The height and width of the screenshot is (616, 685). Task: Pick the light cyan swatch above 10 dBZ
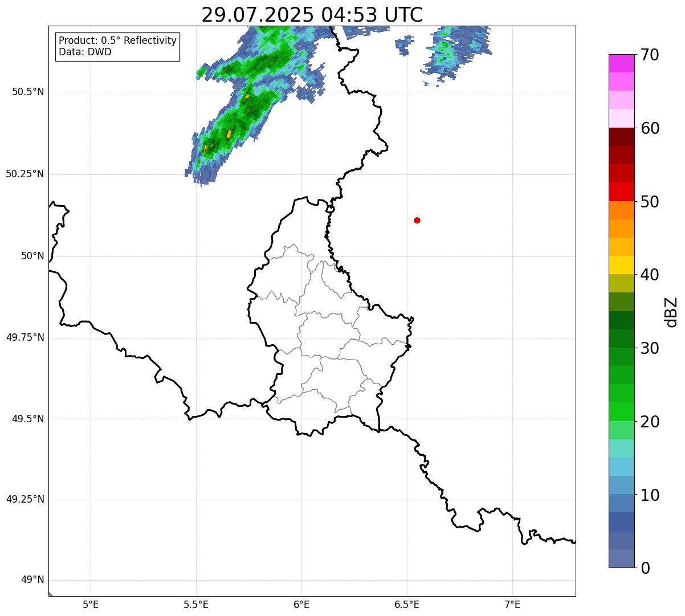[621, 467]
